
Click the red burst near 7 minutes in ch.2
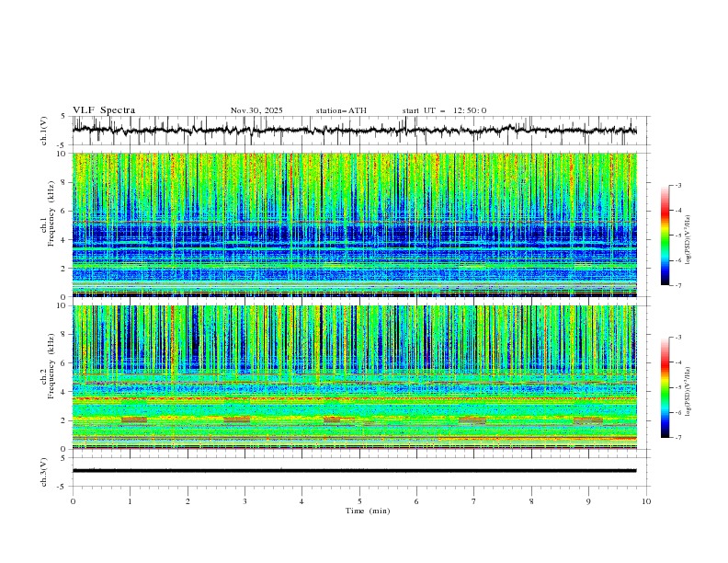[x=472, y=419]
